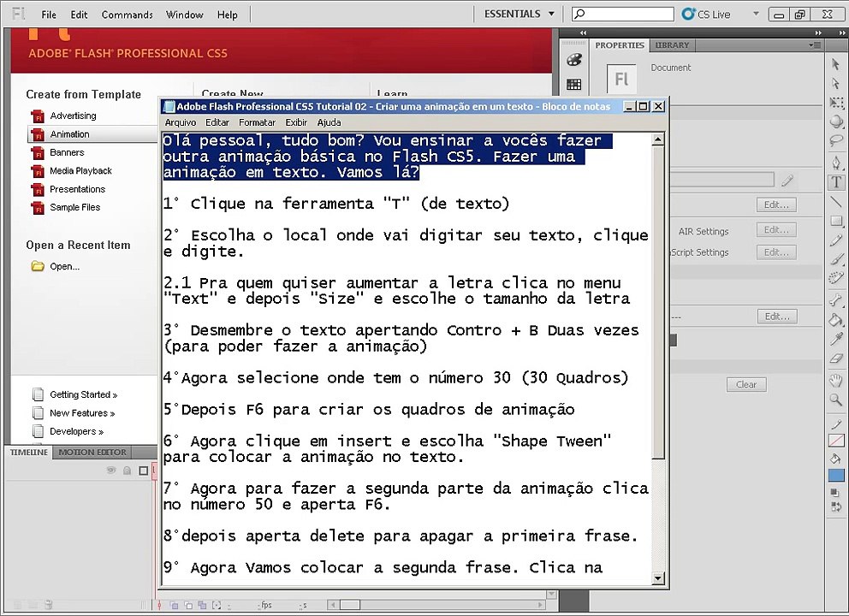Collapse the tools panel double arrows

(x=841, y=33)
